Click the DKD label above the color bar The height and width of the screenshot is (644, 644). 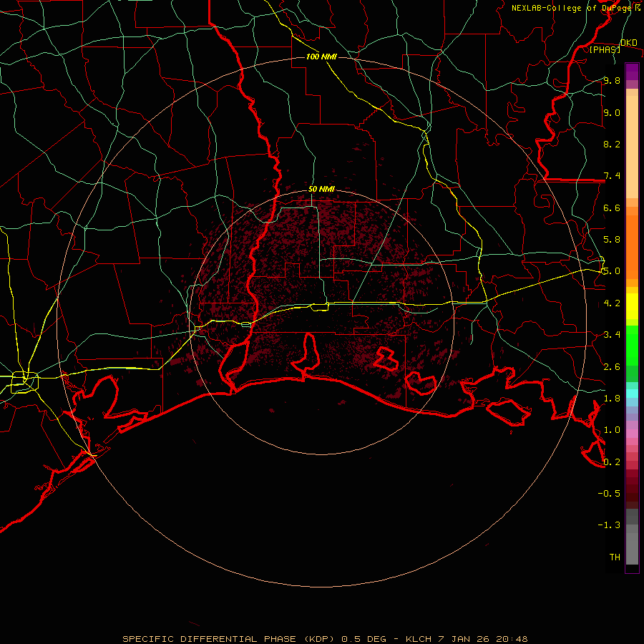pos(628,42)
